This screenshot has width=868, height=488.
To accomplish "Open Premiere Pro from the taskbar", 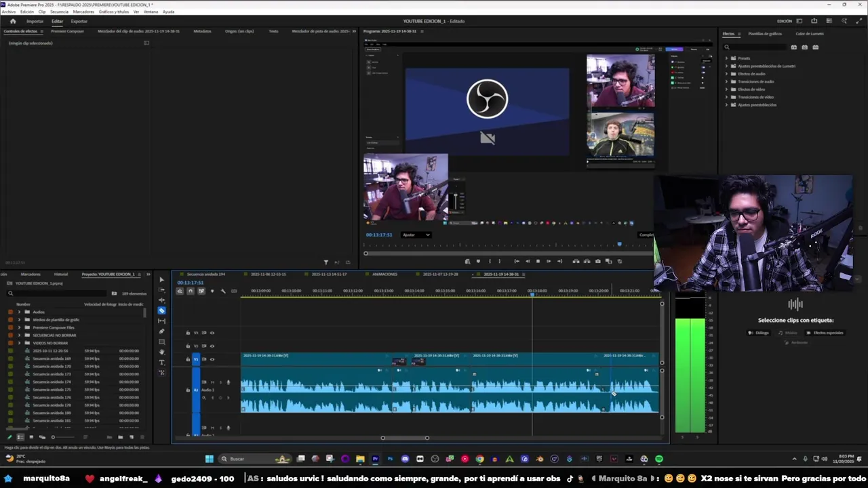I will (375, 459).
